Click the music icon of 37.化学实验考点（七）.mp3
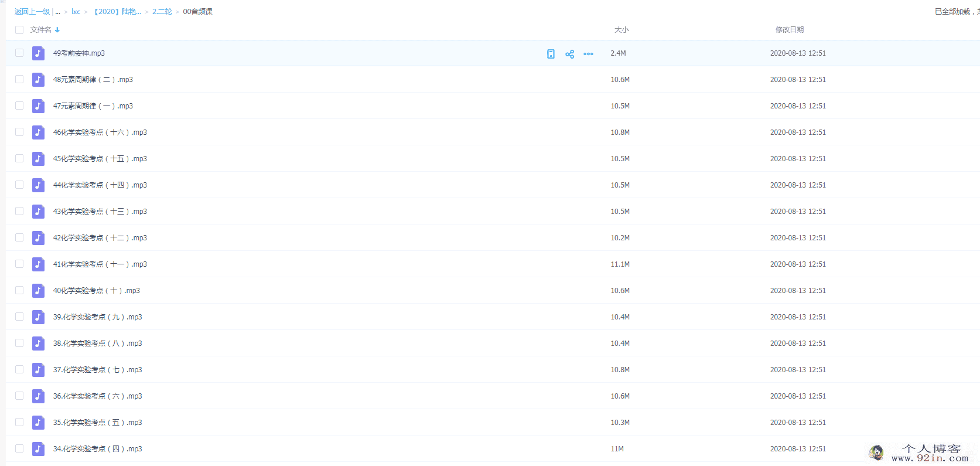Screen dimensions: 980x466 [38, 370]
